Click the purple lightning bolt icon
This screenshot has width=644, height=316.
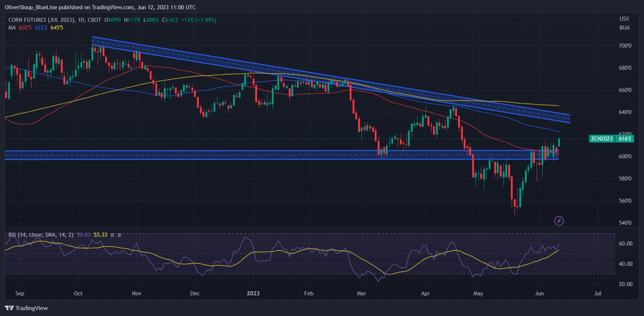pyautogui.click(x=559, y=220)
